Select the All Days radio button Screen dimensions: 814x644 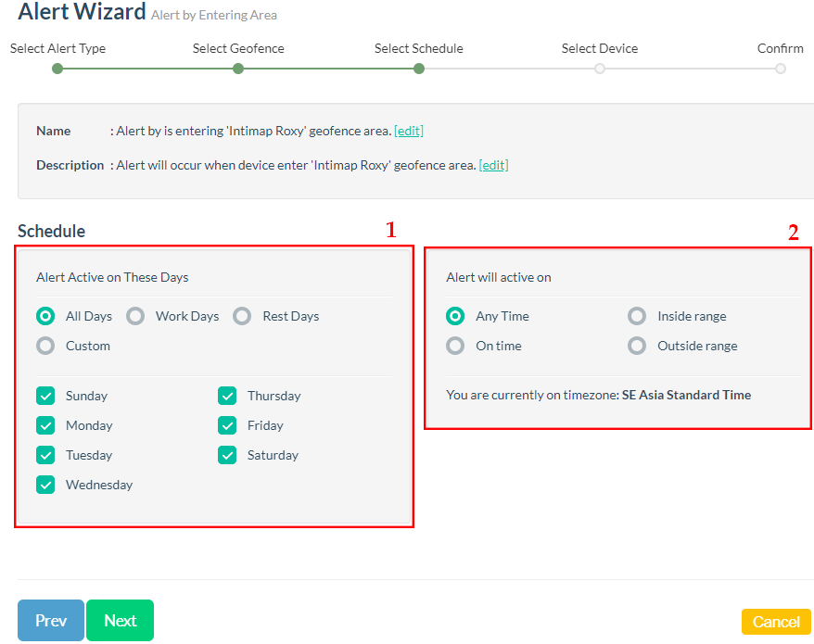coord(45,316)
